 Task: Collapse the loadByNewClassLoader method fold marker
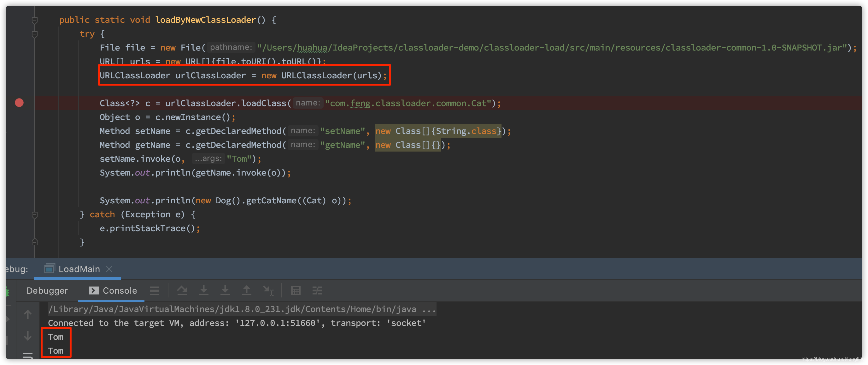pos(34,20)
